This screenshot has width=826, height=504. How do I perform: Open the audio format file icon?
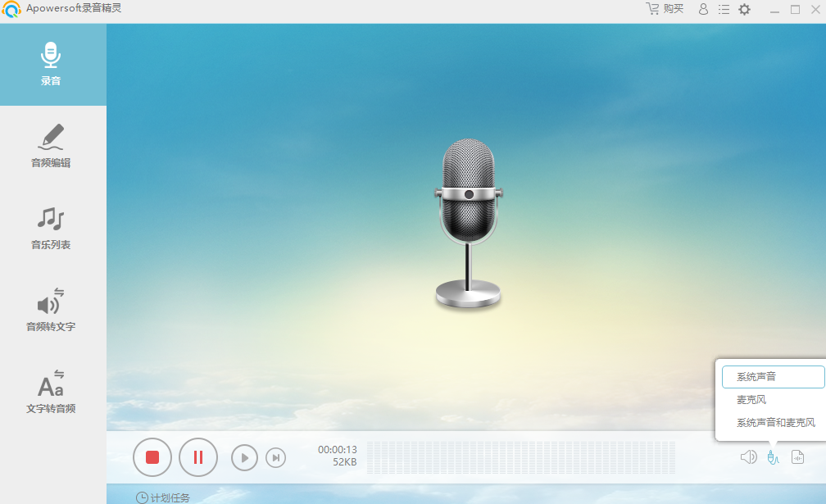(797, 457)
